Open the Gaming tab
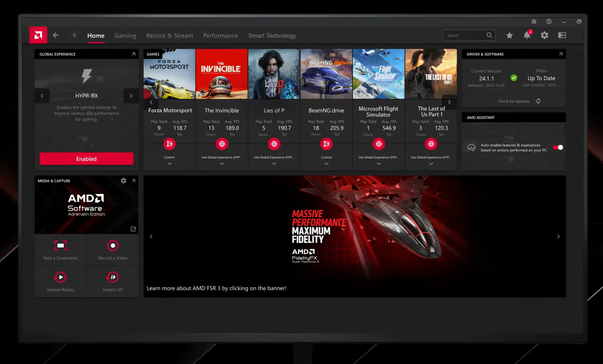The height and width of the screenshot is (364, 603). click(x=125, y=36)
